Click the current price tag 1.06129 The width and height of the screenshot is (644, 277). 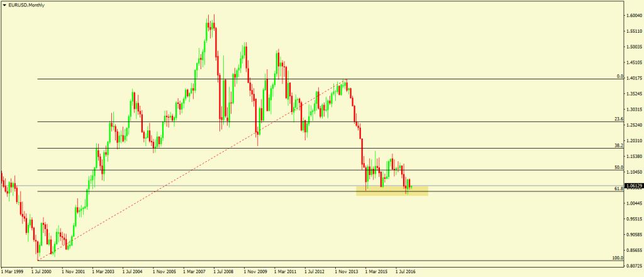(x=633, y=186)
